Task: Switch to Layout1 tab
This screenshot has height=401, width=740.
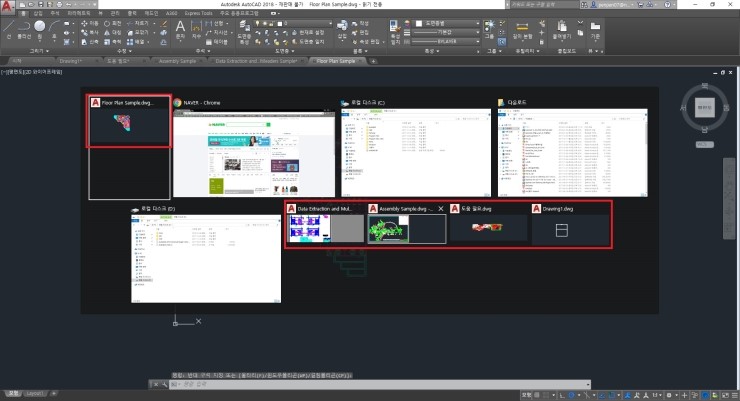Action: pos(34,393)
